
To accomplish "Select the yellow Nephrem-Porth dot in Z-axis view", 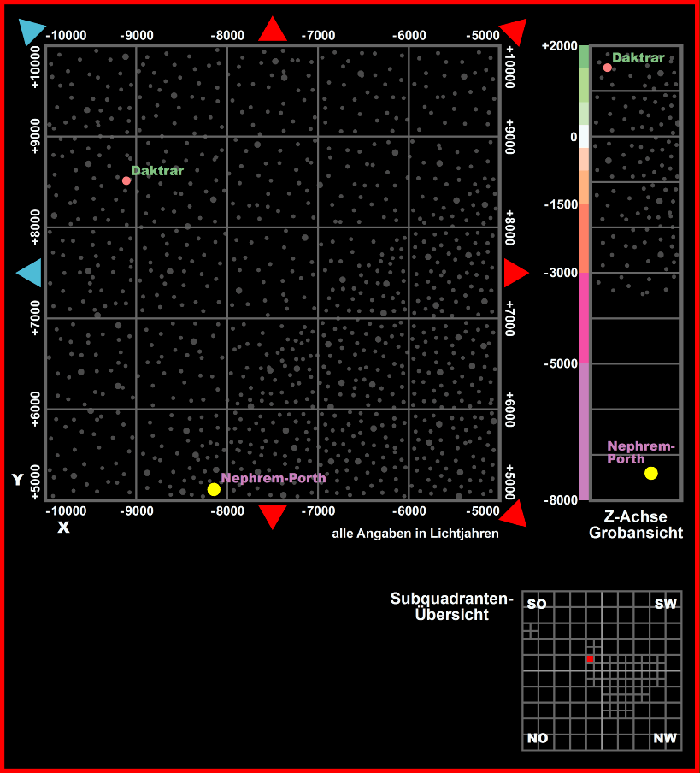I will click(x=651, y=473).
